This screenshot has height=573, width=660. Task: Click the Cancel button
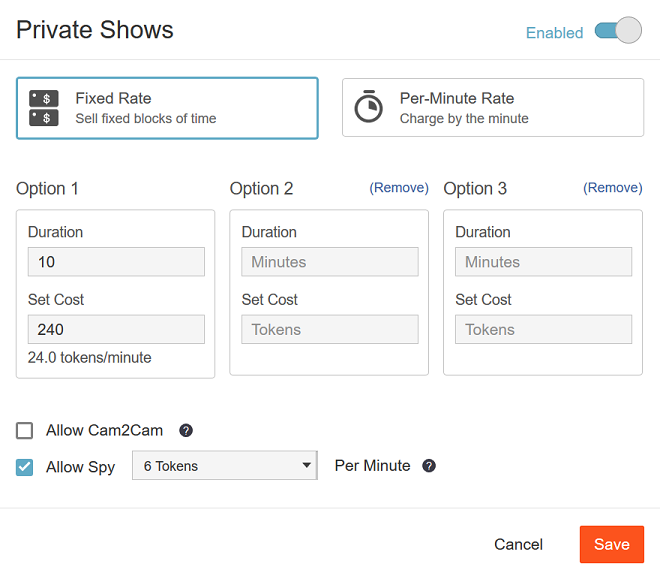coord(518,545)
